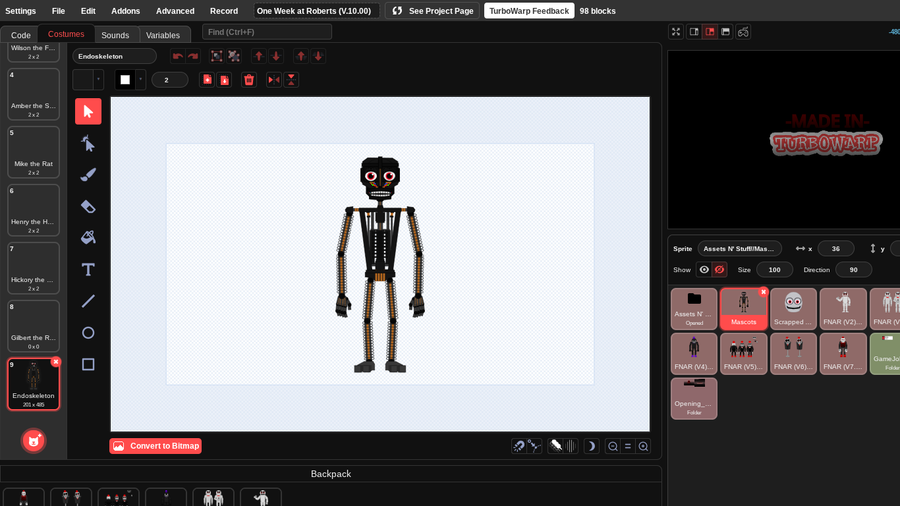The image size is (900, 506).
Task: Open the Opening_ folder in the sprite pane
Action: pos(694,398)
